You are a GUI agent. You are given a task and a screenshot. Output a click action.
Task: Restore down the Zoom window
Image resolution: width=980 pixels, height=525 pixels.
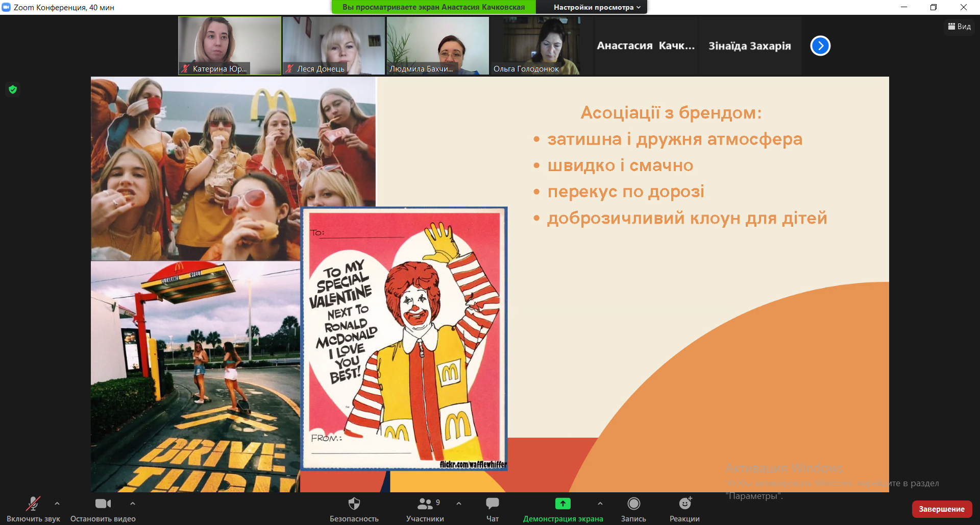934,7
